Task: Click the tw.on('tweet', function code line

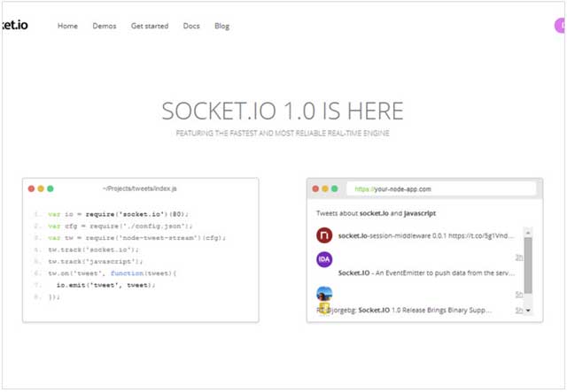Action: [113, 273]
